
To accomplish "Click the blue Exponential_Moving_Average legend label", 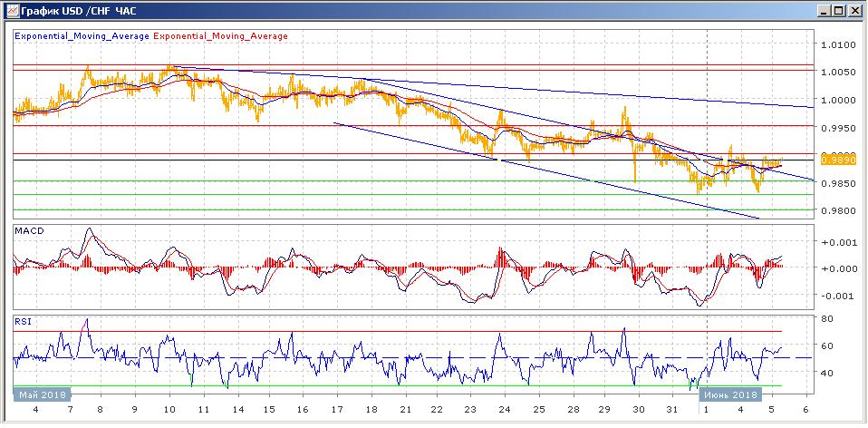I will point(82,36).
